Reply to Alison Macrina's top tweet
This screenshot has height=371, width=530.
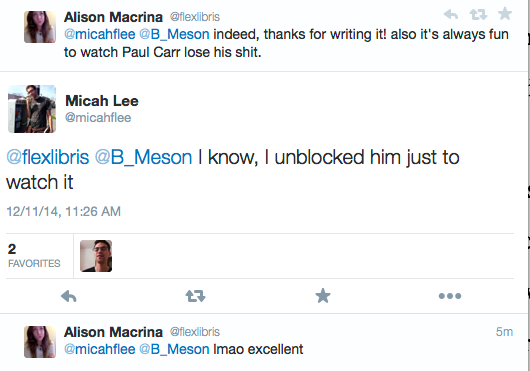[x=451, y=14]
